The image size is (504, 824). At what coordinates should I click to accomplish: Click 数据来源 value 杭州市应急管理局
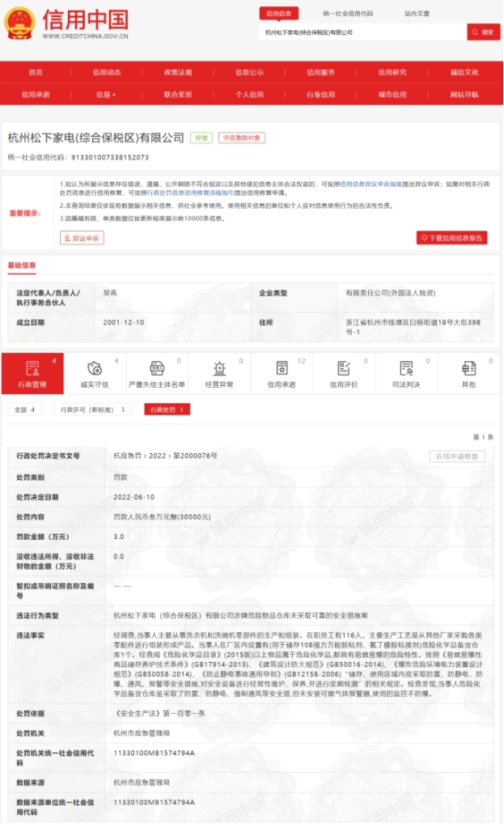point(142,783)
